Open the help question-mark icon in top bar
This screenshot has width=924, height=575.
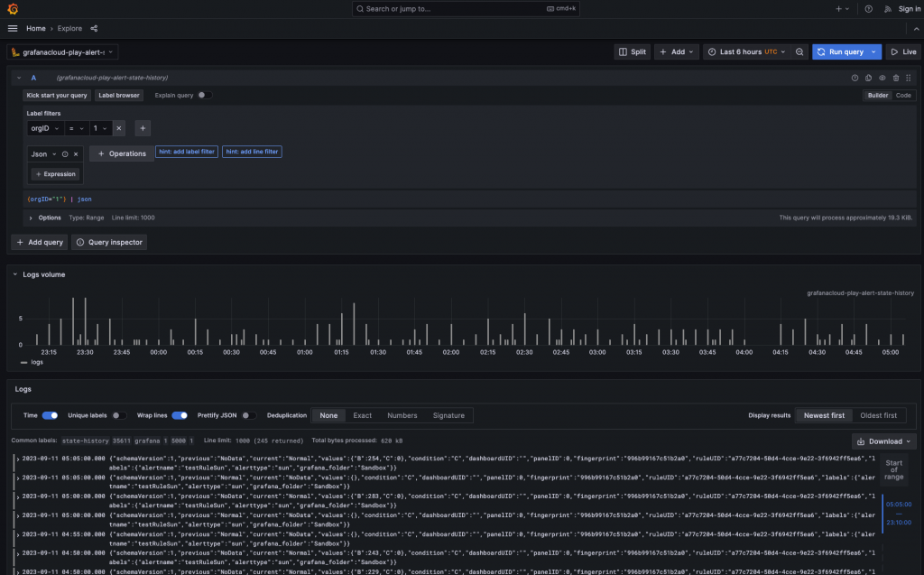(x=868, y=9)
